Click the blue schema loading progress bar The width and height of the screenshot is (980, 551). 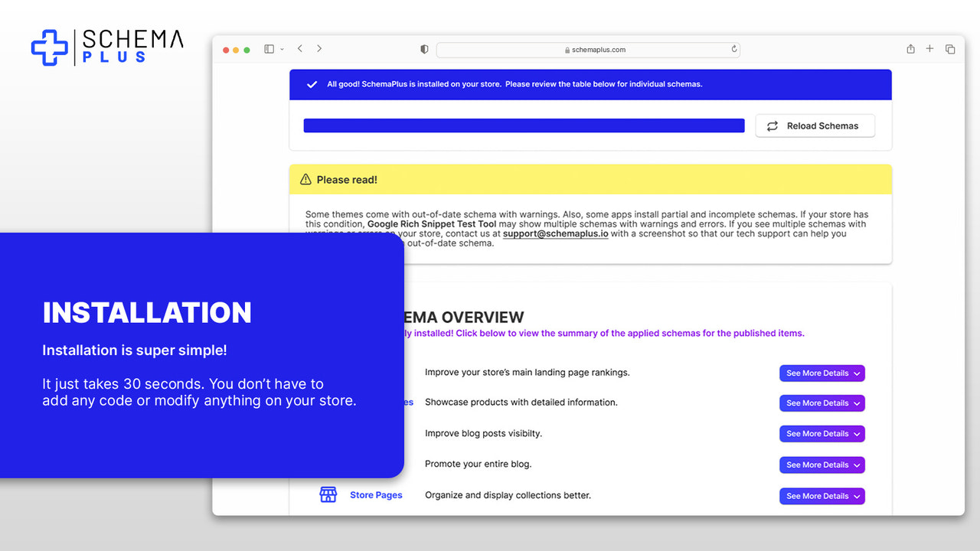coord(524,126)
